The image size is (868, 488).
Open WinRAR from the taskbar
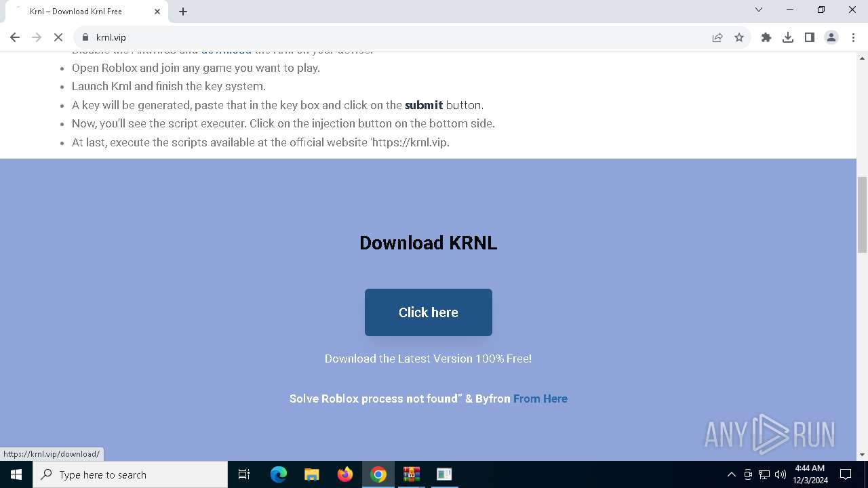(x=412, y=474)
